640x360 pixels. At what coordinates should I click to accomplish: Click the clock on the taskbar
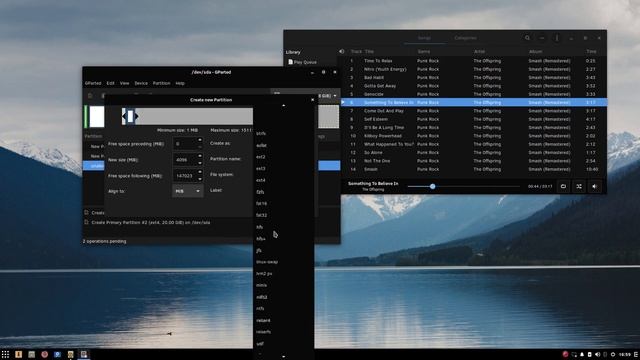click(624, 354)
